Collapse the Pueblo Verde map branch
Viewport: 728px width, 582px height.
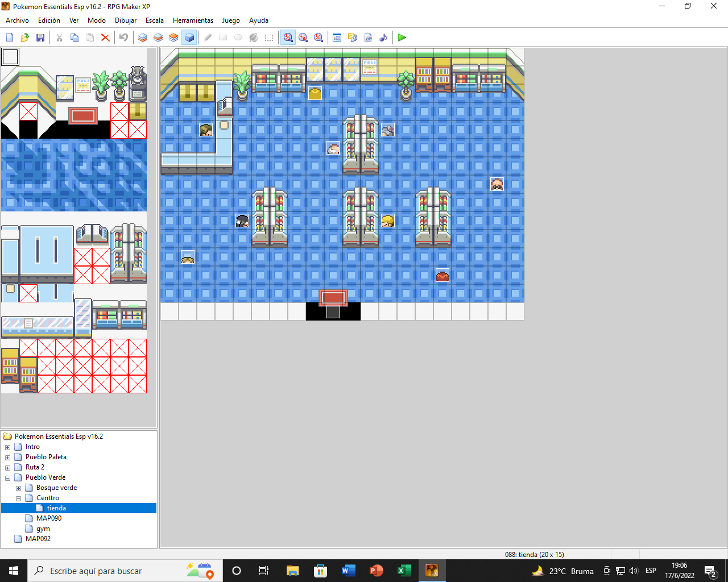(x=7, y=478)
